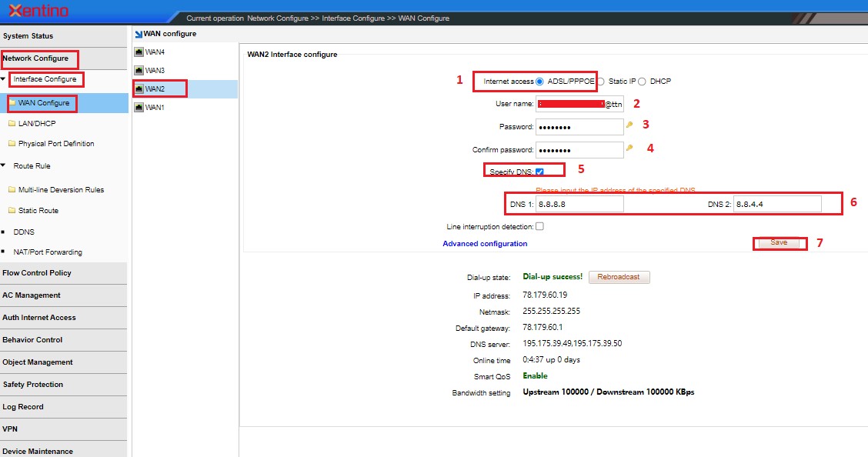The image size is (868, 457).
Task: Click into the DNS 1 input field
Action: pos(579,205)
